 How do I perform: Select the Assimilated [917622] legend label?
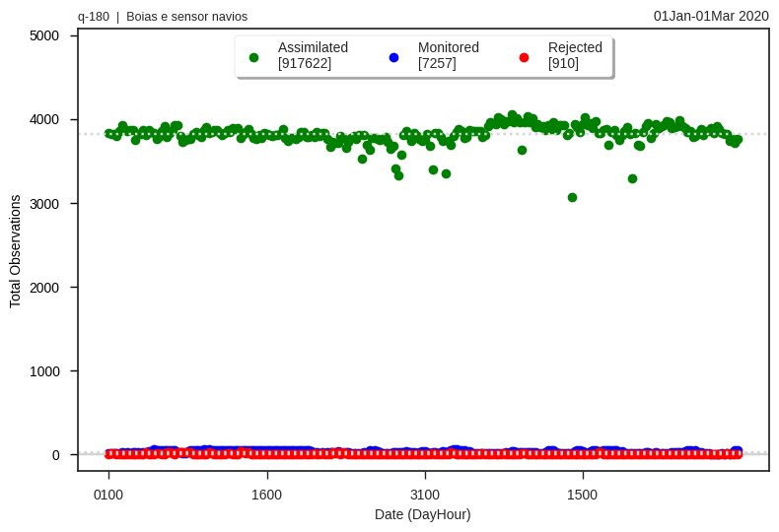tap(313, 55)
